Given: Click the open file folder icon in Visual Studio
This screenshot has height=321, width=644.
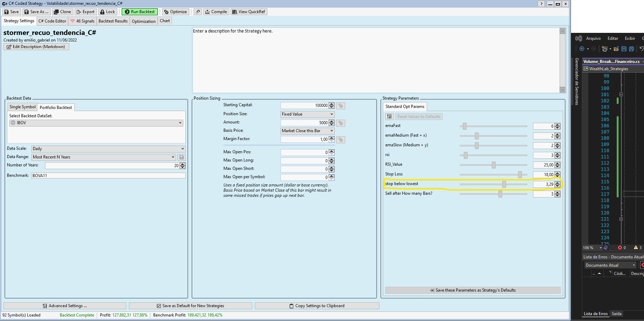Looking at the screenshot, I should [616, 49].
